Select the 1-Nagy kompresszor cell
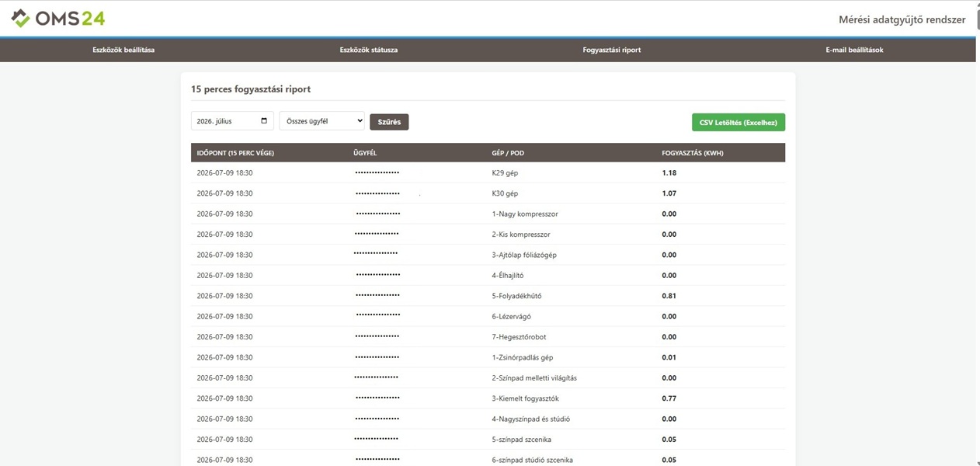 click(525, 214)
